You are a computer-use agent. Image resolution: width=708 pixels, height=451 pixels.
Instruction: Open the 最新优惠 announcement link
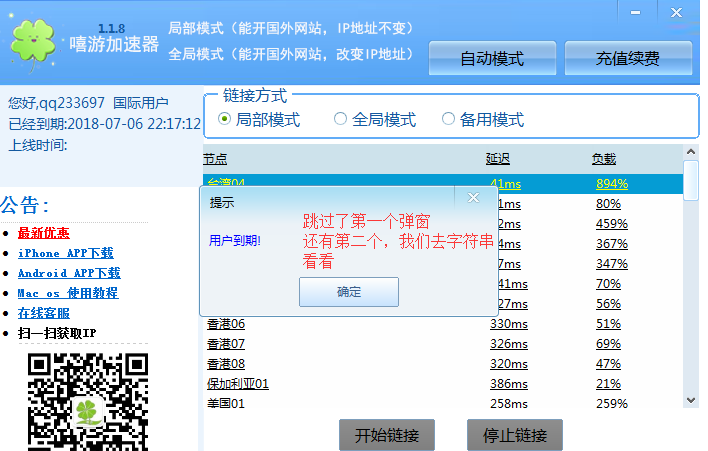(43, 233)
